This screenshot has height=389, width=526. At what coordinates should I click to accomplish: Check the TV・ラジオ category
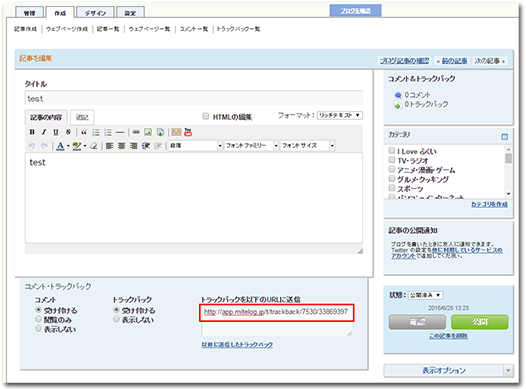point(391,160)
